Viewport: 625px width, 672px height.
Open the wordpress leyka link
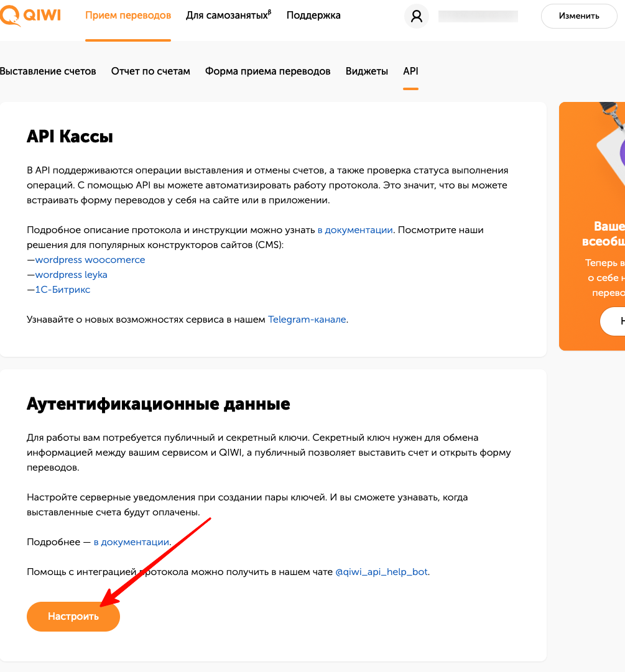71,275
